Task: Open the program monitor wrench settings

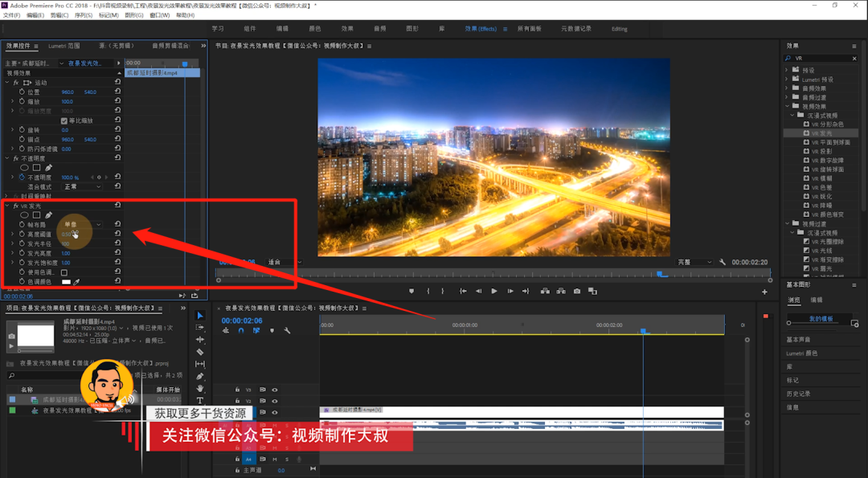Action: coord(723,262)
